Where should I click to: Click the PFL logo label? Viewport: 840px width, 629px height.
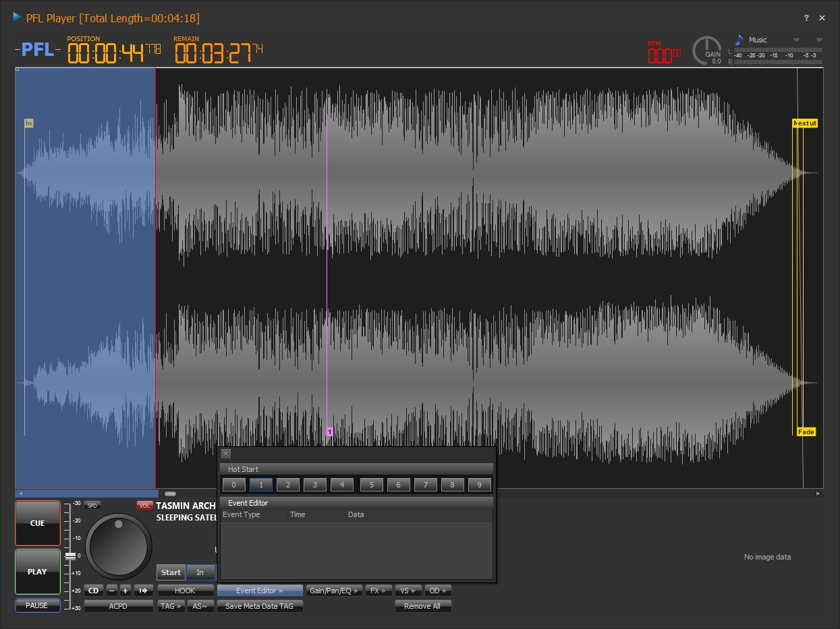point(37,50)
